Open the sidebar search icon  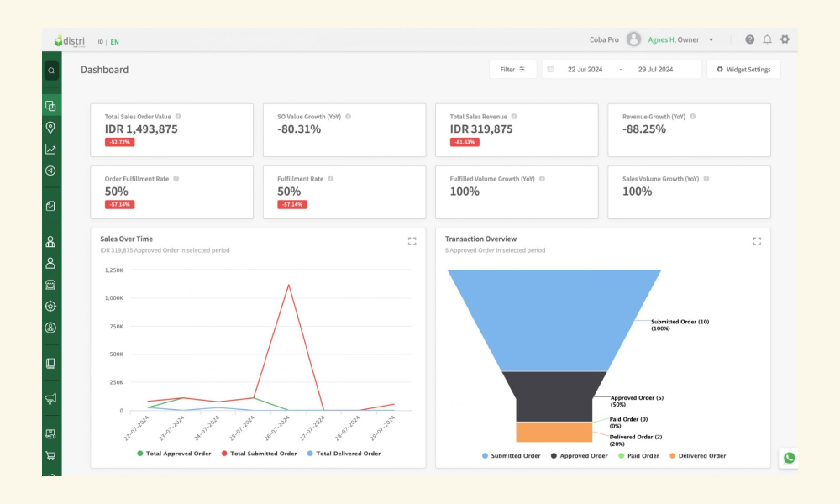tap(51, 71)
